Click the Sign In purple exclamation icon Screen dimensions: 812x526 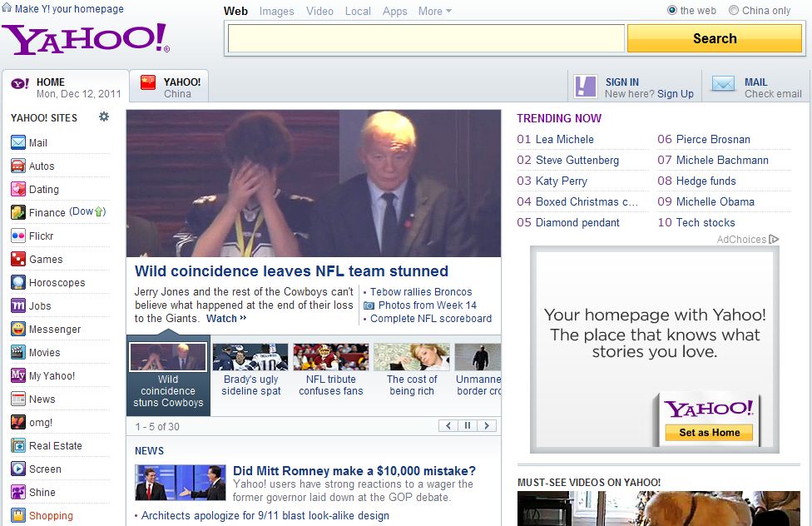pos(586,86)
